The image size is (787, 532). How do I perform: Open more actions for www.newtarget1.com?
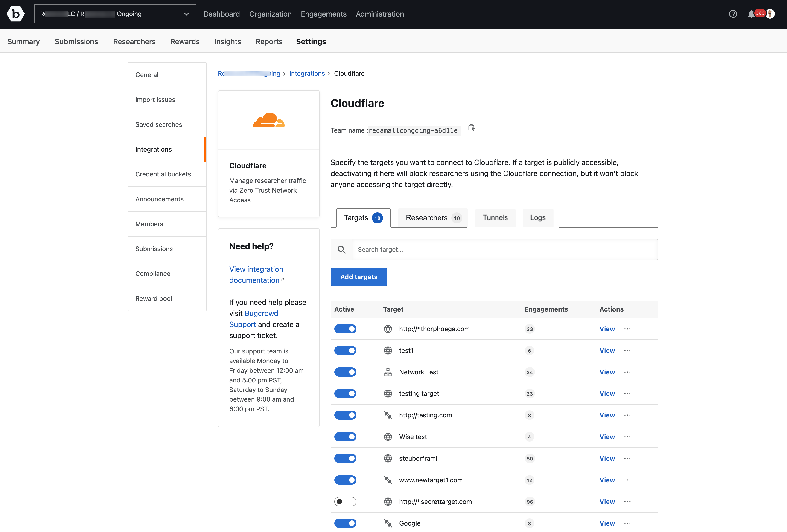627,480
